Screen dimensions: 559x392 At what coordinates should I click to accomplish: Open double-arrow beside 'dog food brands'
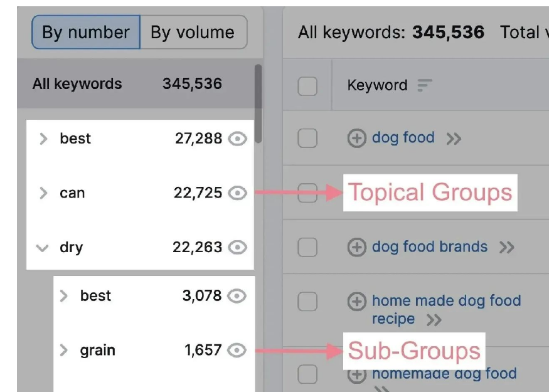click(507, 247)
